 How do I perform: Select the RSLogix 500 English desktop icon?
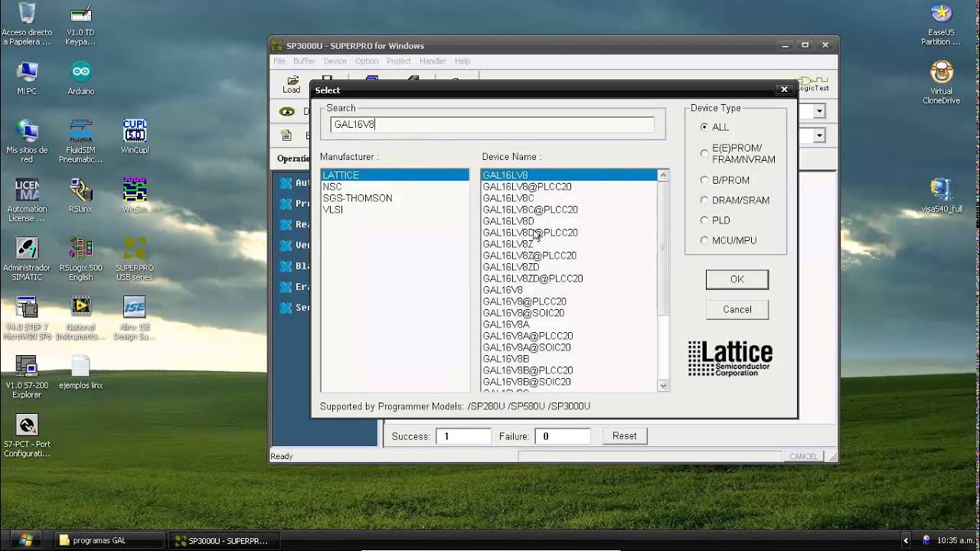[80, 259]
